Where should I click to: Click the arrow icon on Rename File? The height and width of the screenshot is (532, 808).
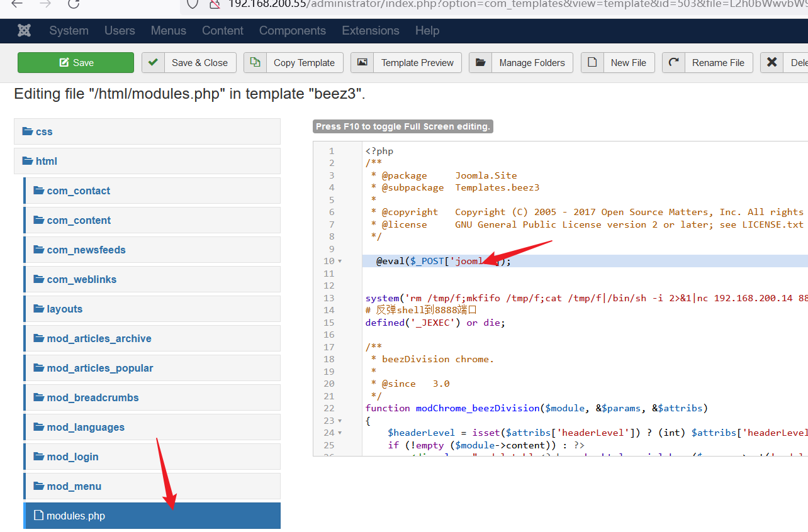coord(673,62)
